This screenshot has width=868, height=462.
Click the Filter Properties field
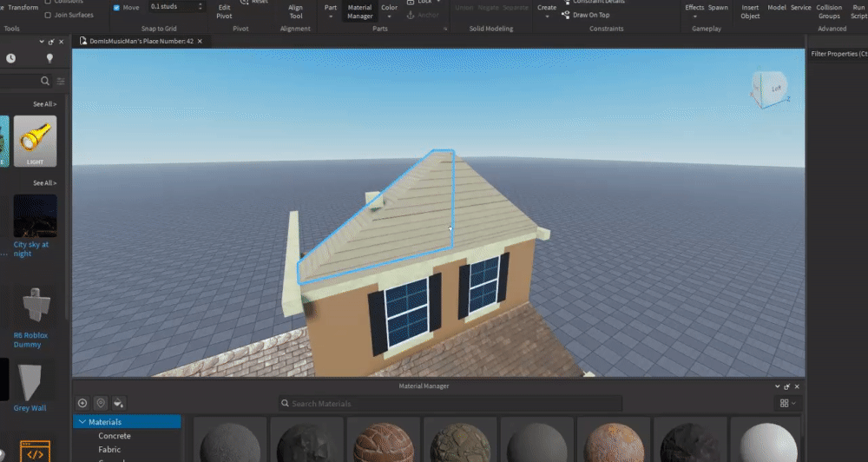pos(838,54)
